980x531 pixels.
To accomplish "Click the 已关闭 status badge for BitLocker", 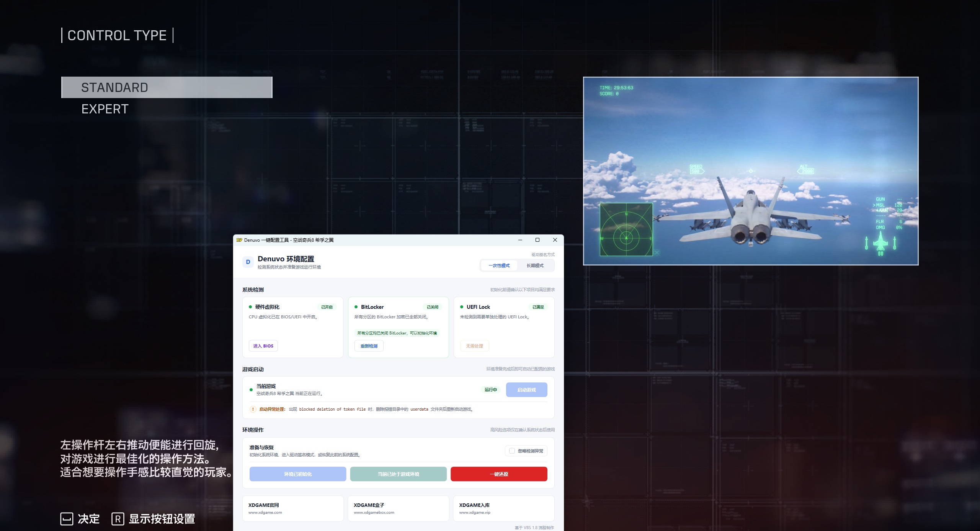I will click(x=433, y=307).
